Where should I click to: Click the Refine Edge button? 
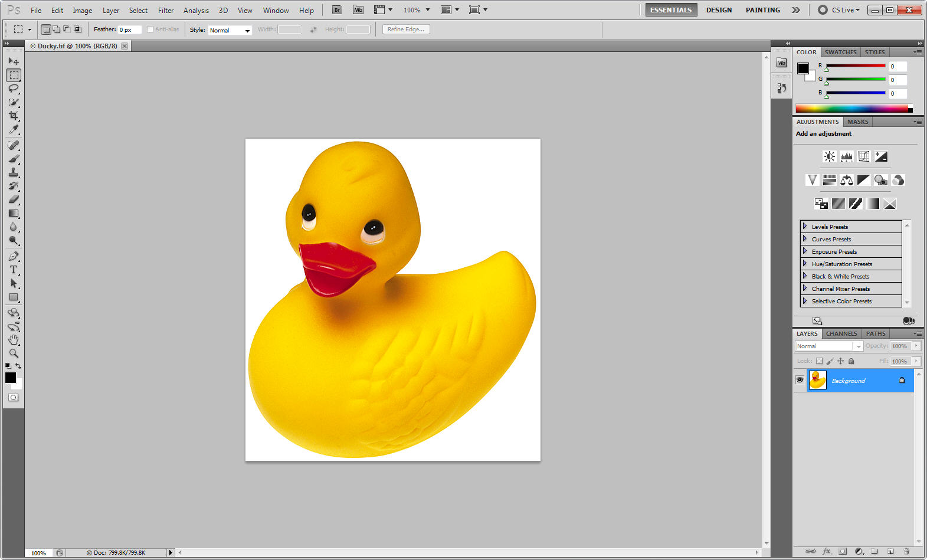[406, 29]
